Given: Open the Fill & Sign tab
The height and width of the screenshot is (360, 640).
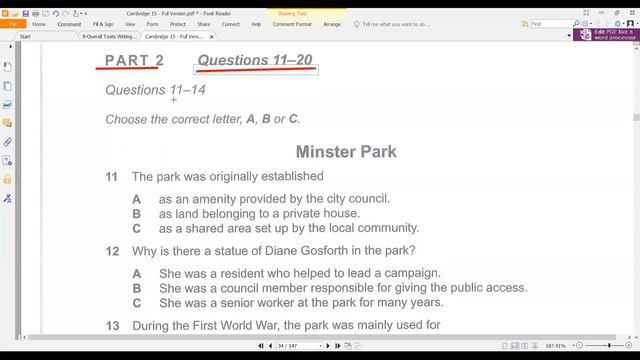Looking at the screenshot, I should [103, 24].
